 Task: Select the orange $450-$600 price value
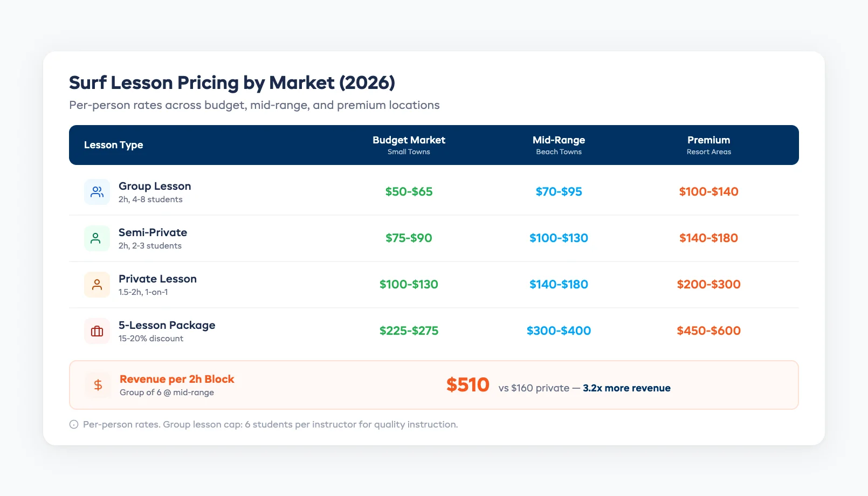point(708,330)
